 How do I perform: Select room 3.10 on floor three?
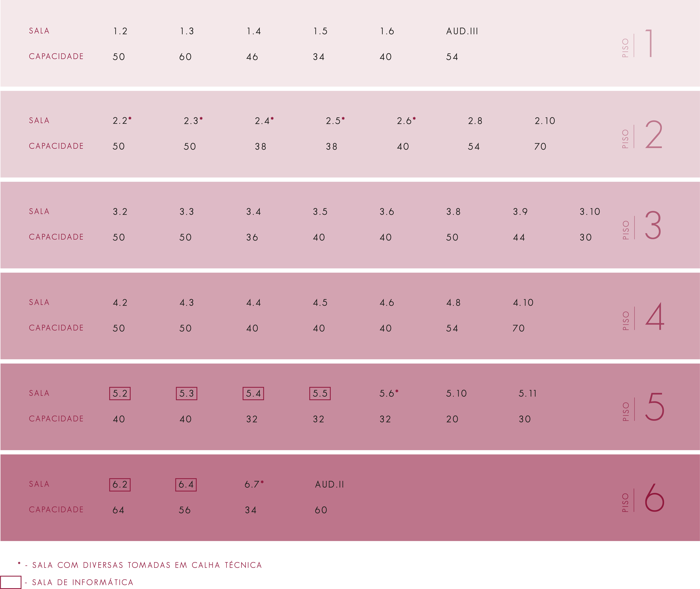[590, 212]
